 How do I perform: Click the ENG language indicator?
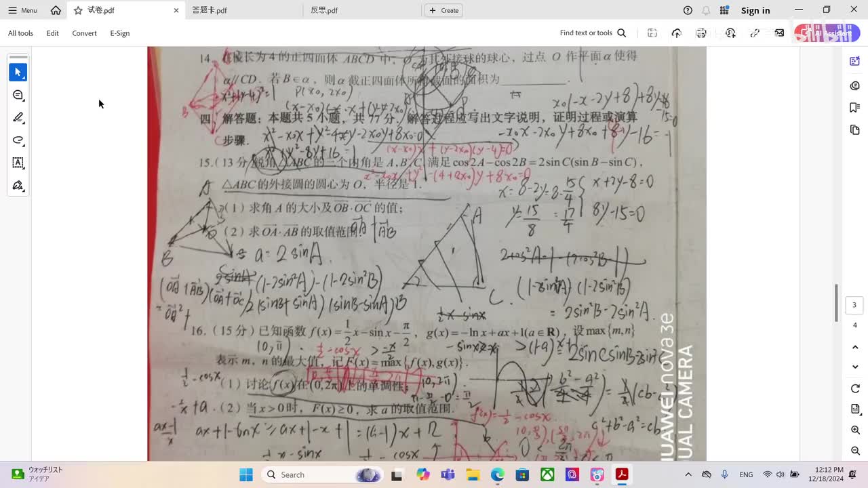(746, 474)
